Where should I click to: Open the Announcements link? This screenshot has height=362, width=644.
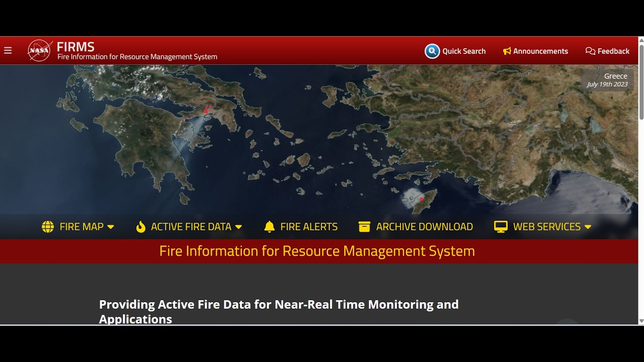click(540, 51)
